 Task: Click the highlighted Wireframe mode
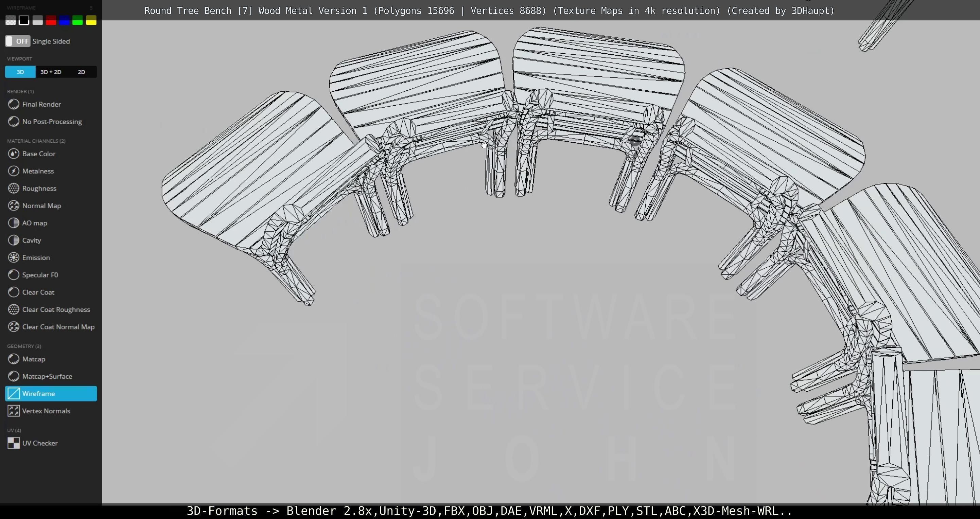[51, 394]
